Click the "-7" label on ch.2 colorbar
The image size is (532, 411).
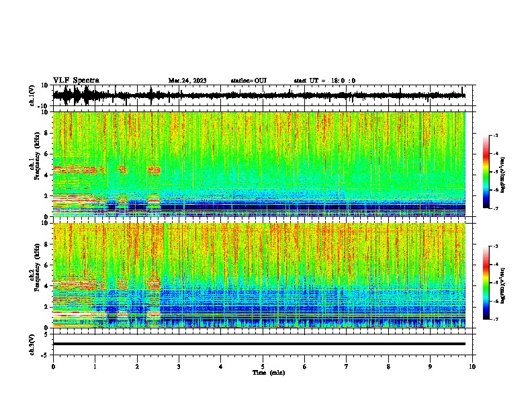click(x=496, y=320)
